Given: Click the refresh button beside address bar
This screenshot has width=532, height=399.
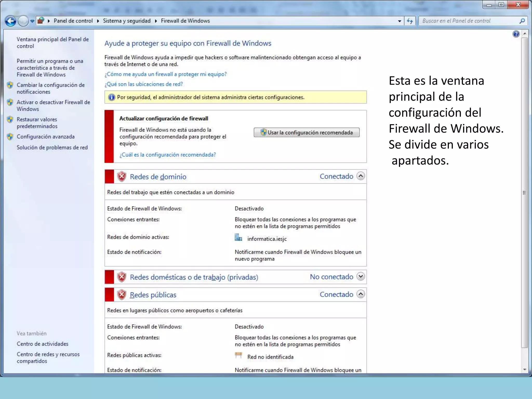Looking at the screenshot, I should click(x=410, y=21).
